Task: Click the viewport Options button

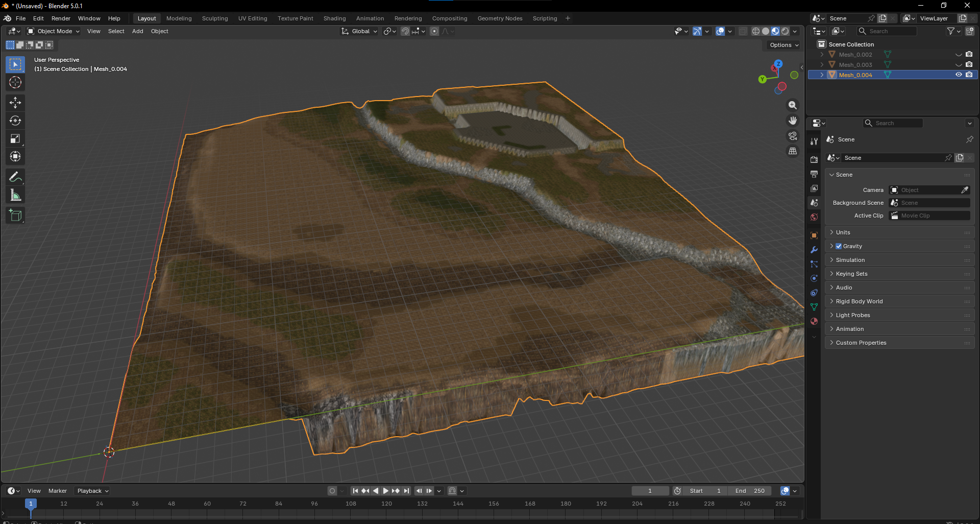Action: point(784,45)
